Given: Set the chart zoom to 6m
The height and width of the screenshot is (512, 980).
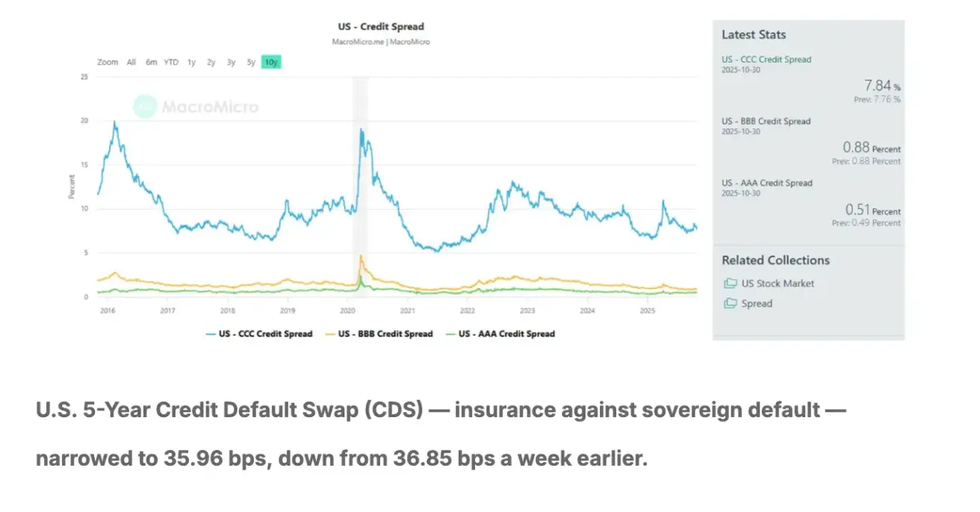Looking at the screenshot, I should pos(151,63).
